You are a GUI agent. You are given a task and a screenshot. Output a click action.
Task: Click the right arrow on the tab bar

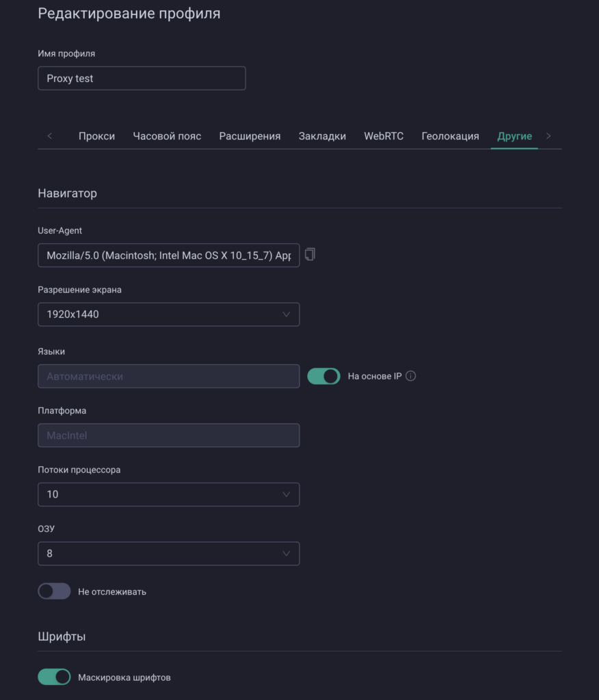548,136
